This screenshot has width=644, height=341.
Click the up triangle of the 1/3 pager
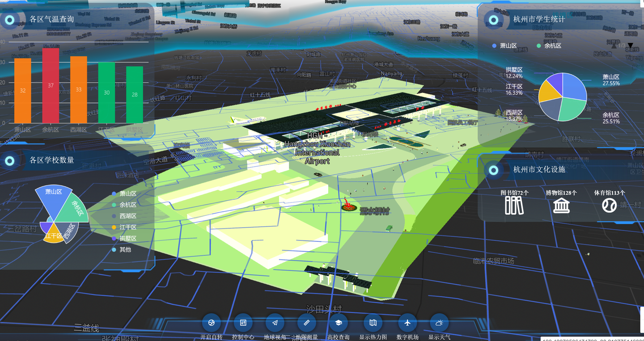pos(614,46)
